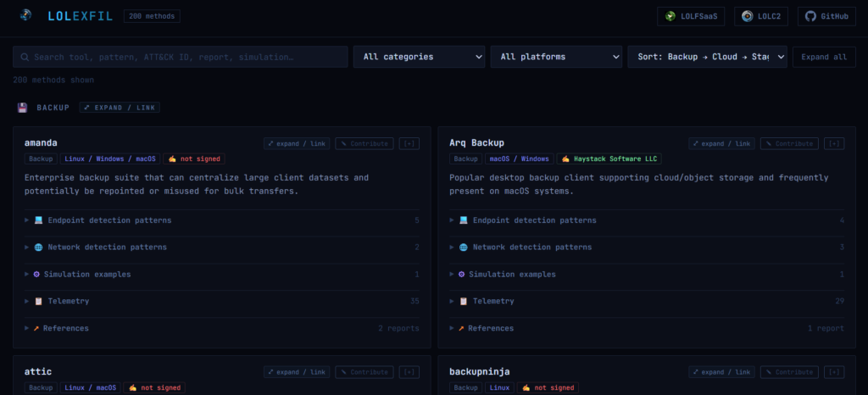
Task: Click the Arq Backup card title
Action: [476, 142]
